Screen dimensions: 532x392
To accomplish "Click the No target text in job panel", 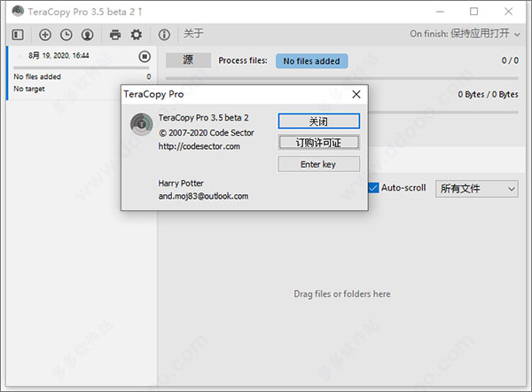I will pos(29,89).
